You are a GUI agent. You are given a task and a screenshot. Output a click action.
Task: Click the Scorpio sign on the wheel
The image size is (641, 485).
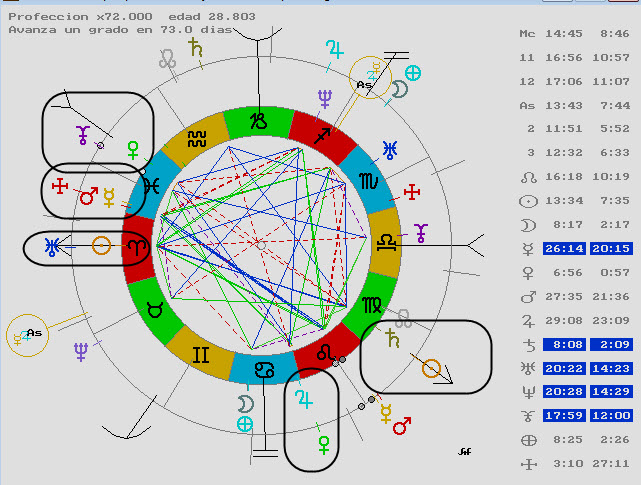[x=369, y=180]
